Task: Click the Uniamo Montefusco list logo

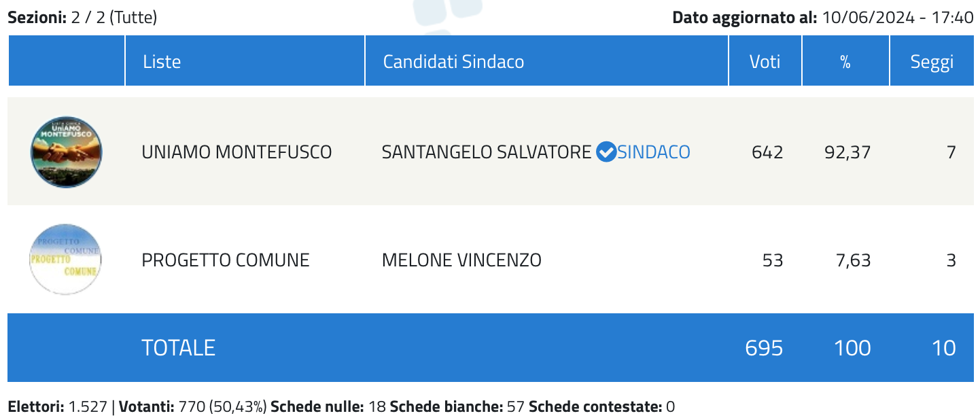Action: [x=66, y=152]
